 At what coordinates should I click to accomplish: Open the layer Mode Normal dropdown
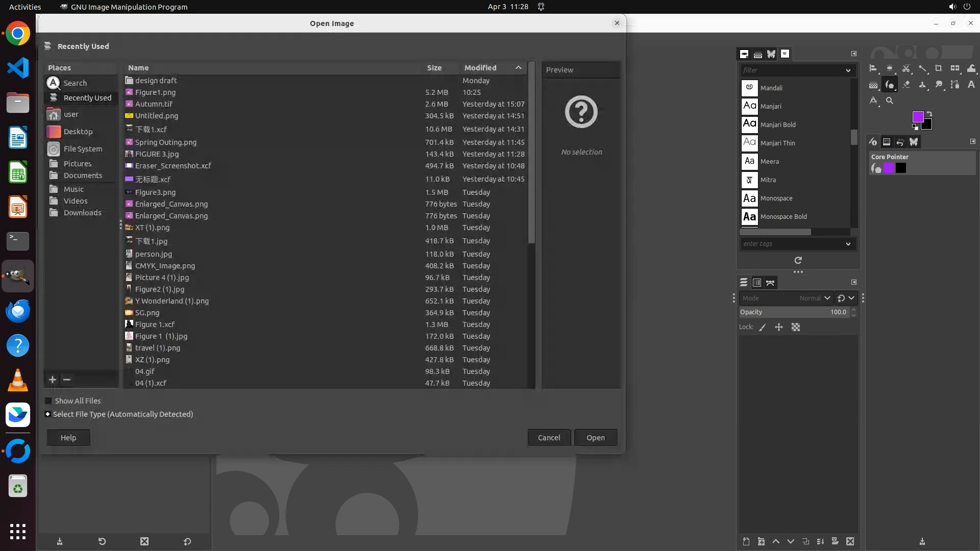pos(827,298)
